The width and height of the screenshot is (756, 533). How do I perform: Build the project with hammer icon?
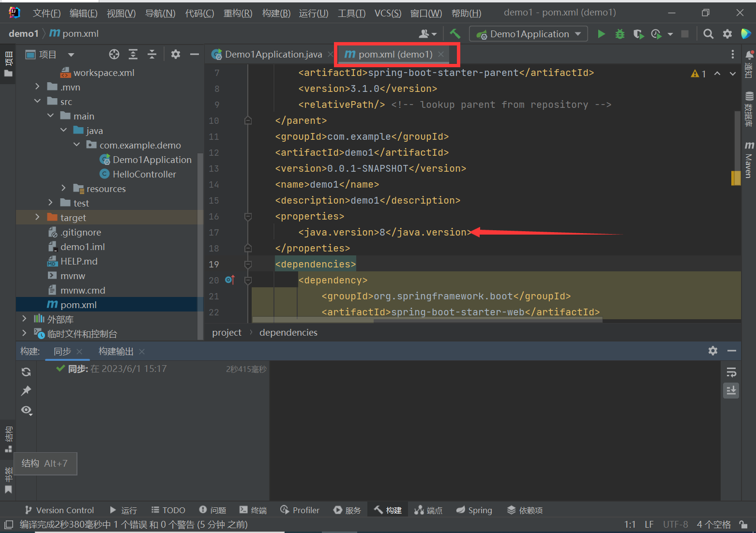[455, 34]
